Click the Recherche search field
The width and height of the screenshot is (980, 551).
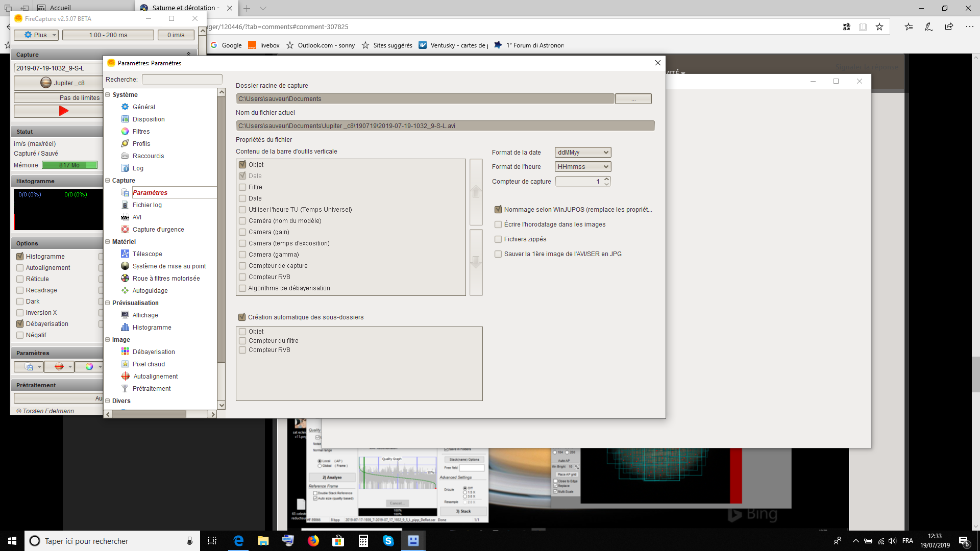coord(182,79)
